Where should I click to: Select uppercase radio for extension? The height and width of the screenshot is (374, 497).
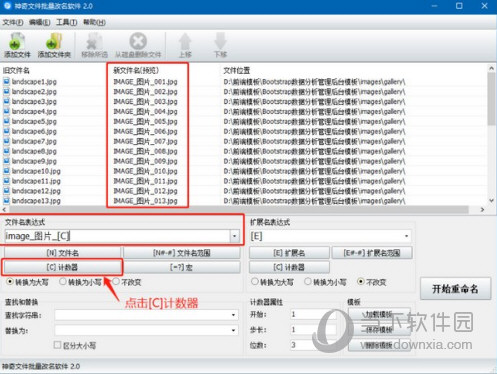(x=255, y=281)
